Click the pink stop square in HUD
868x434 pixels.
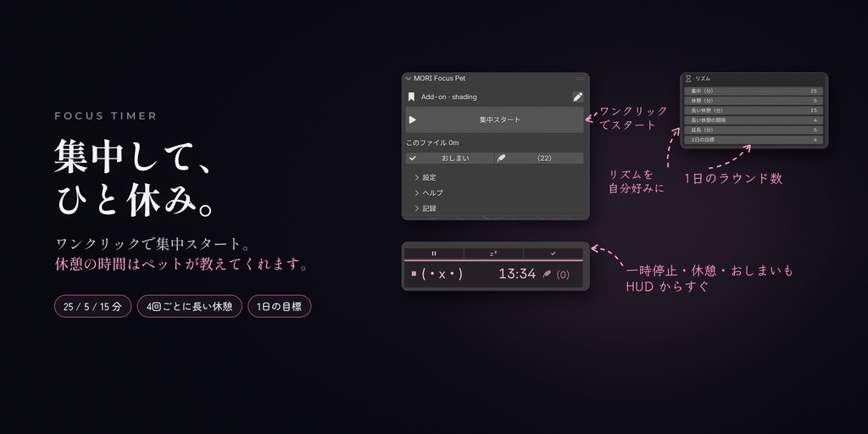414,274
